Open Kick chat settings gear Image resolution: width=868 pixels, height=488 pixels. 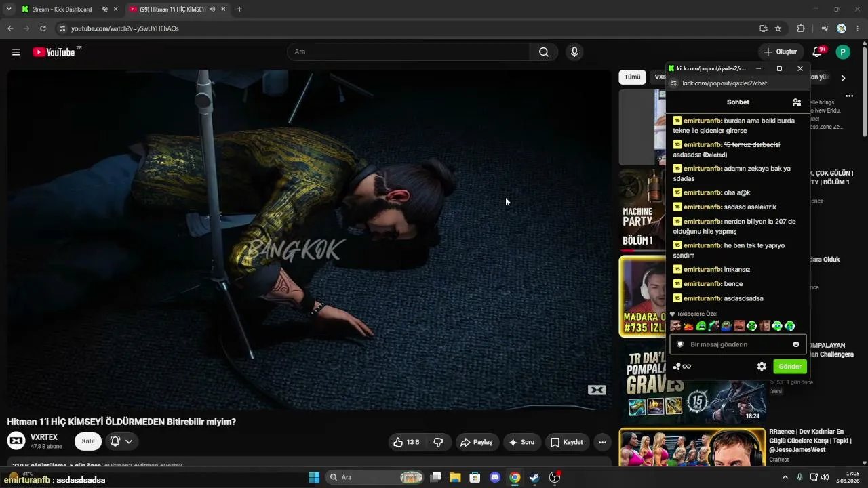click(762, 367)
